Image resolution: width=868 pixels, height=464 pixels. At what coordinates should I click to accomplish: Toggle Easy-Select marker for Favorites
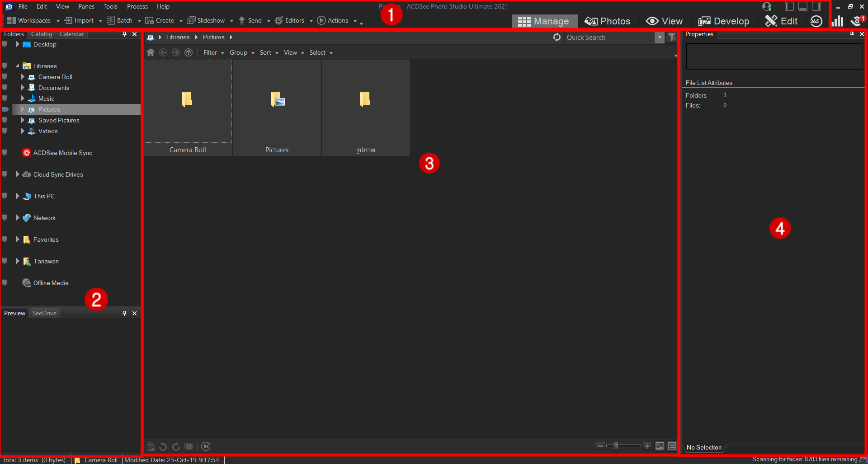coord(5,239)
